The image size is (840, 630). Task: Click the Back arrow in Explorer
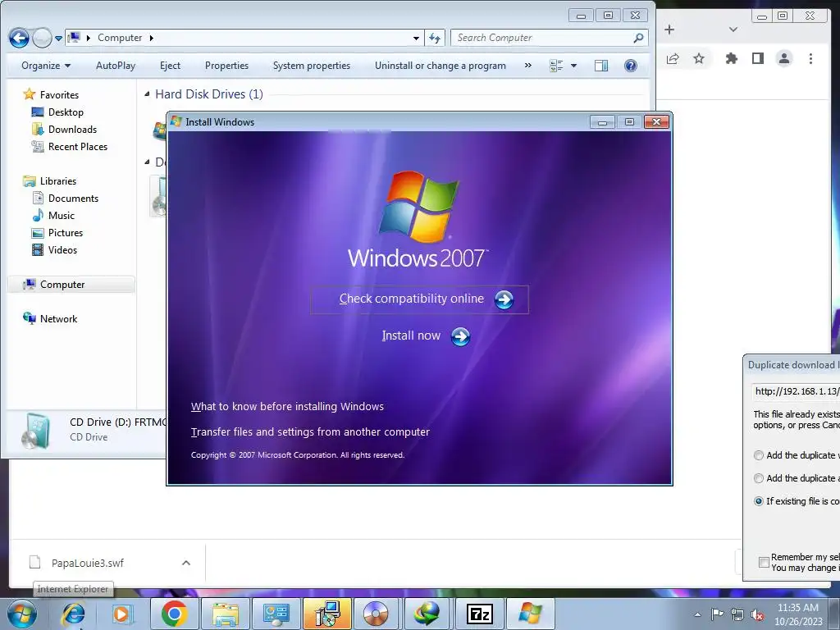[19, 38]
